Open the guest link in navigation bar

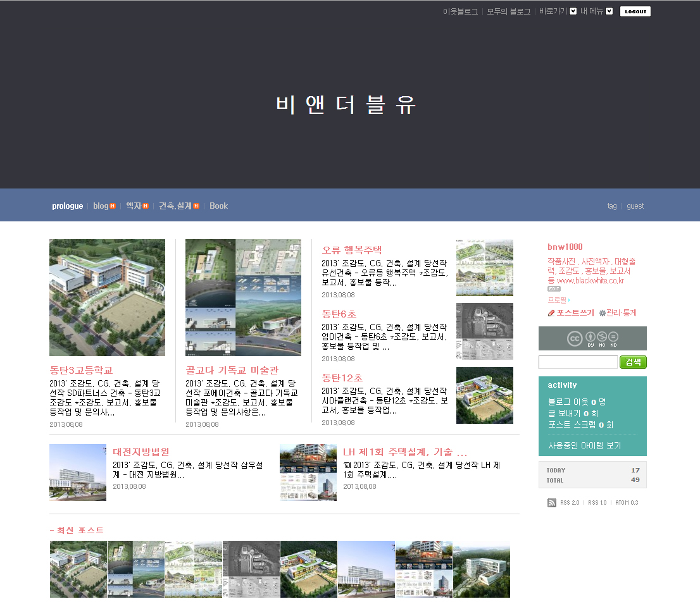[x=635, y=206]
